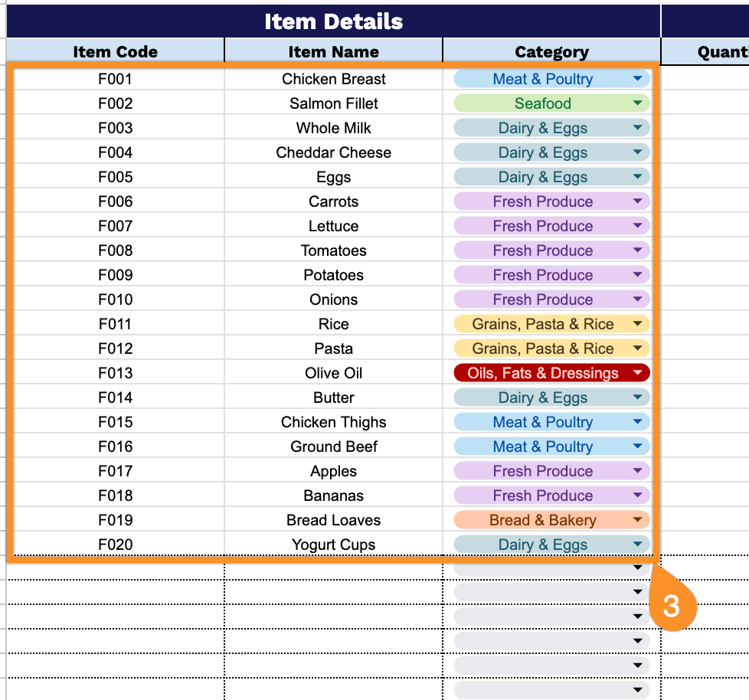Expand the category dropdown in the Rice row
Screen dimensions: 749x700
tap(637, 324)
